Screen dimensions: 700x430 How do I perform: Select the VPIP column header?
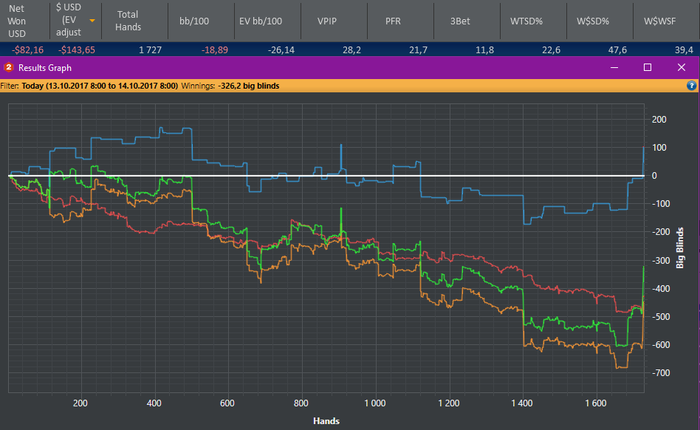(x=327, y=21)
